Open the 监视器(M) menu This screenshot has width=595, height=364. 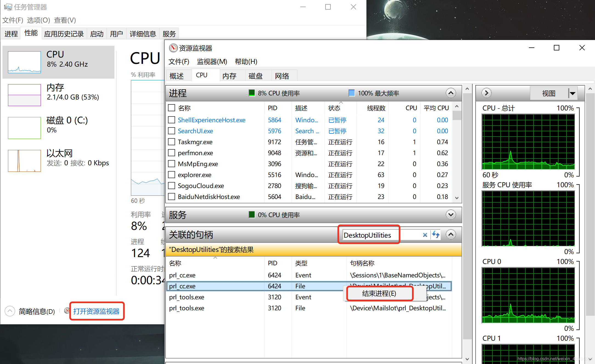tap(212, 62)
